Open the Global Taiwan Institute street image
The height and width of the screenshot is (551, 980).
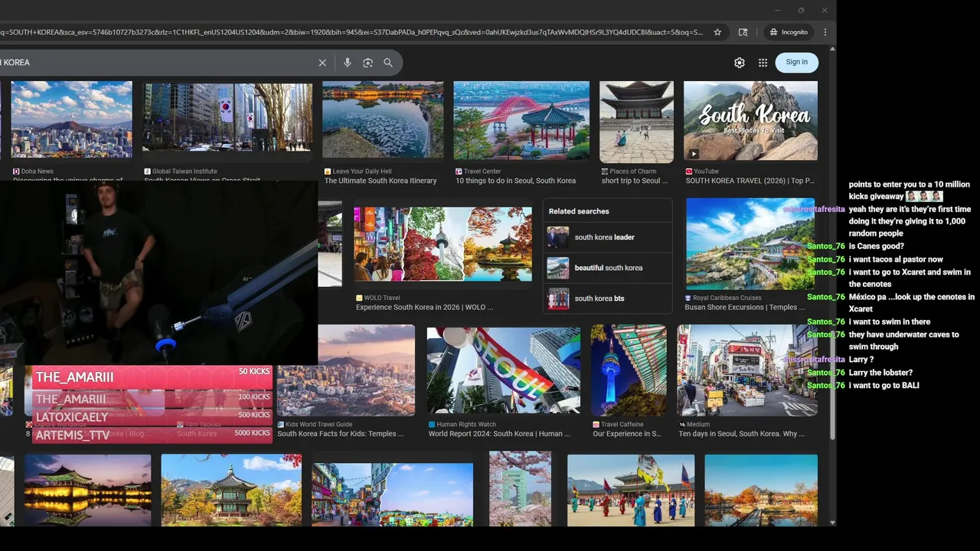(227, 117)
